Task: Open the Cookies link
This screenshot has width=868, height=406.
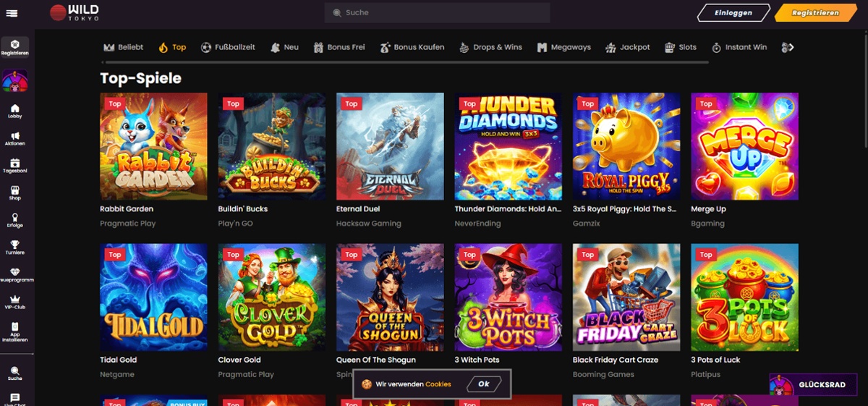Action: click(x=438, y=384)
